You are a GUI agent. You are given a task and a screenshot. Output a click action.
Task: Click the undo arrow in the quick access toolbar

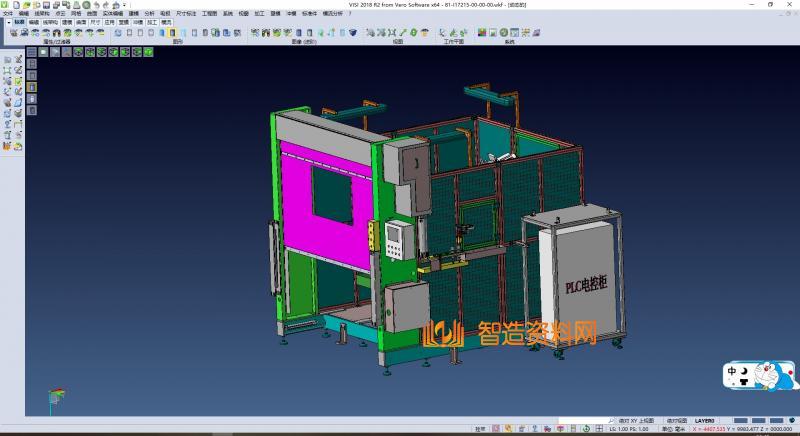pyautogui.click(x=96, y=6)
